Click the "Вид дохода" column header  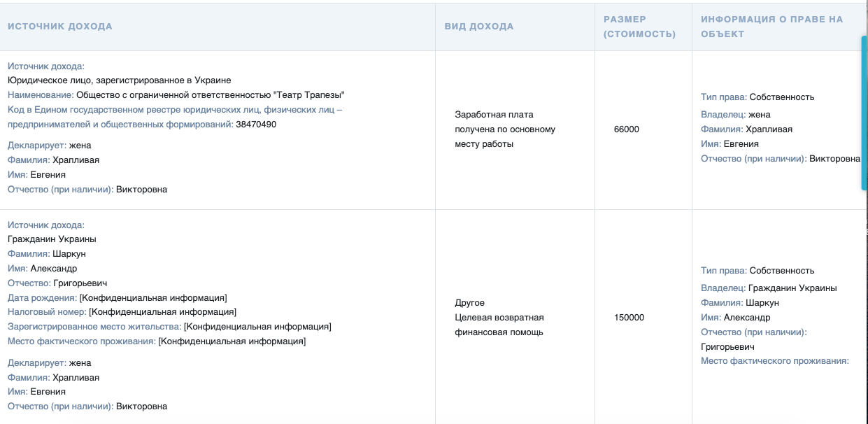coord(479,27)
